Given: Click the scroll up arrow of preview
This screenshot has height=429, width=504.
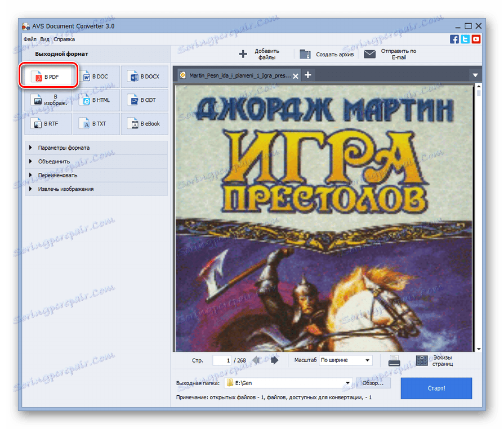Looking at the screenshot, I should [x=479, y=86].
